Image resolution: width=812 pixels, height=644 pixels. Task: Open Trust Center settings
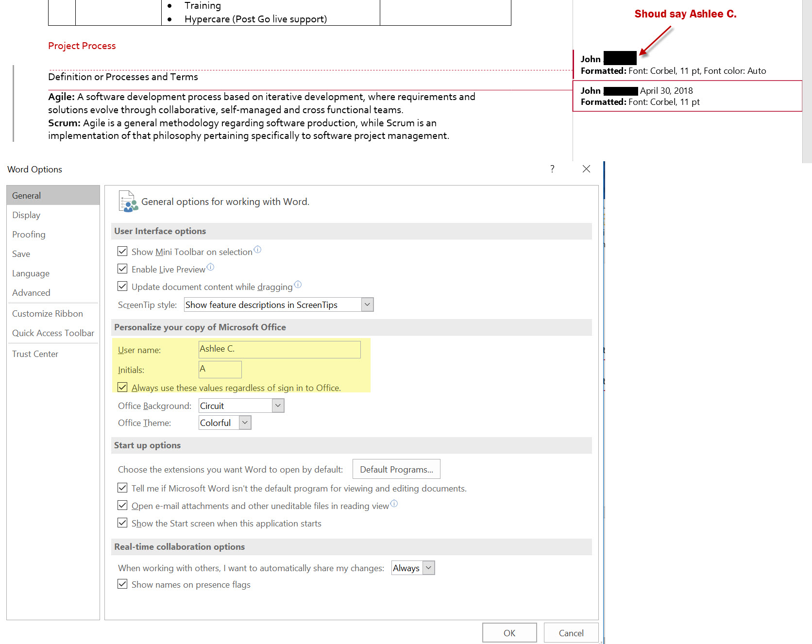pos(53,354)
